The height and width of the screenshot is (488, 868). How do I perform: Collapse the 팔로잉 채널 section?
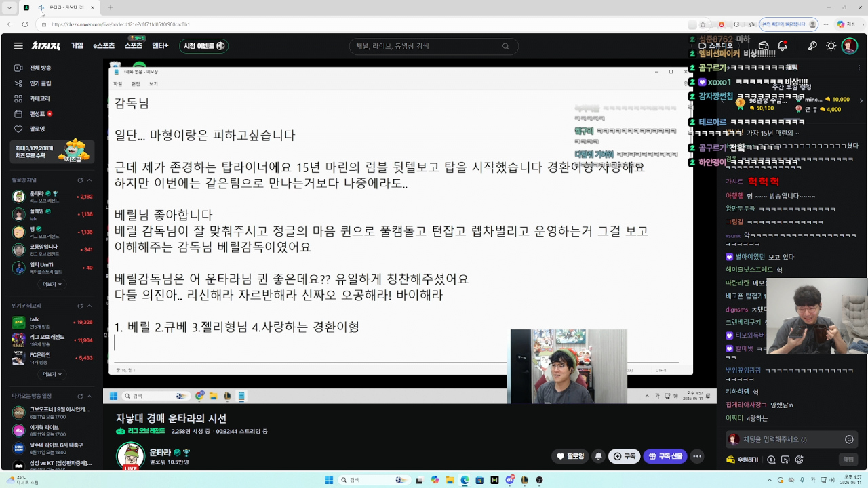pyautogui.click(x=90, y=180)
